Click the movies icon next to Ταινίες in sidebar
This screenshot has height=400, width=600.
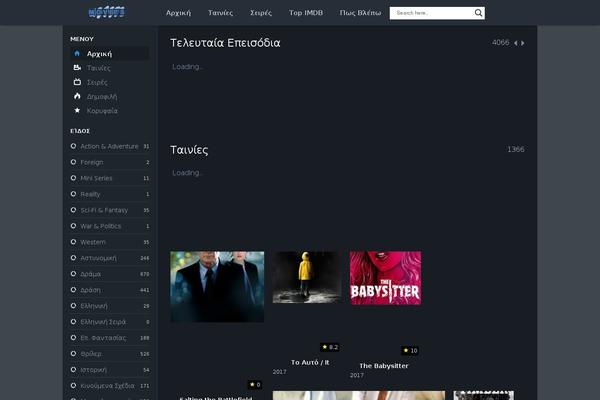tap(77, 68)
